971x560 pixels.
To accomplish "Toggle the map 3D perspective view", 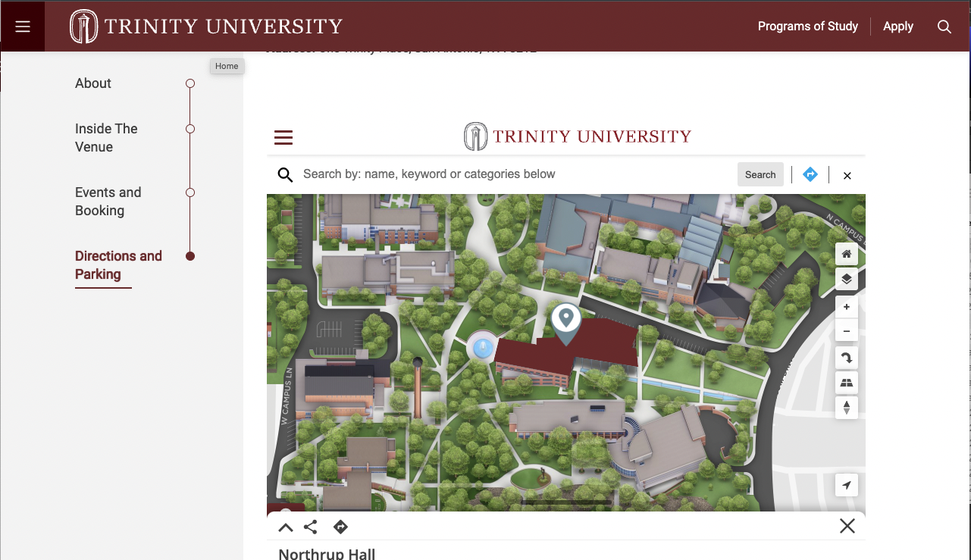I will coord(847,383).
